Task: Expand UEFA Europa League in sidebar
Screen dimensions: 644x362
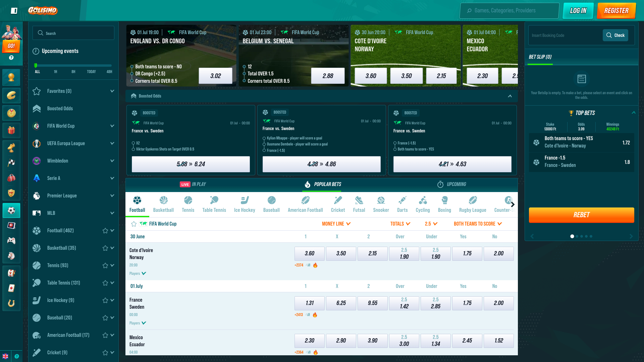Action: [x=112, y=143]
